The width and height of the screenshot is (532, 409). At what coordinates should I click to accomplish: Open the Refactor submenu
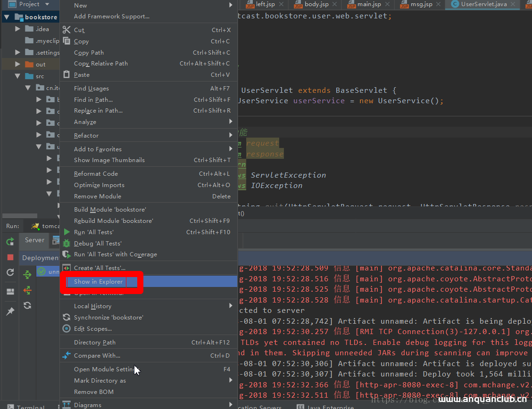[149, 135]
